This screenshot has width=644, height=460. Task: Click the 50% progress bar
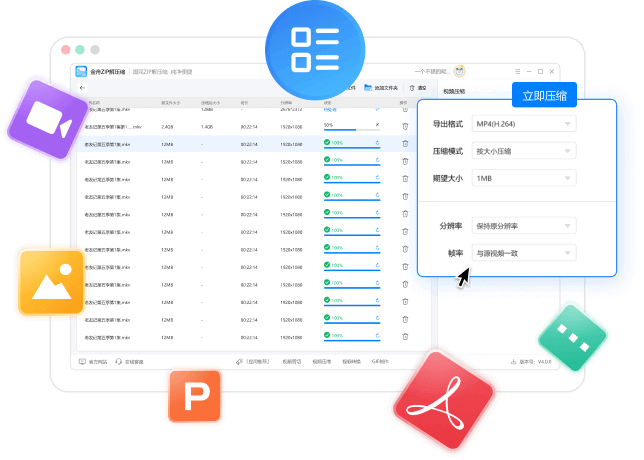(345, 129)
